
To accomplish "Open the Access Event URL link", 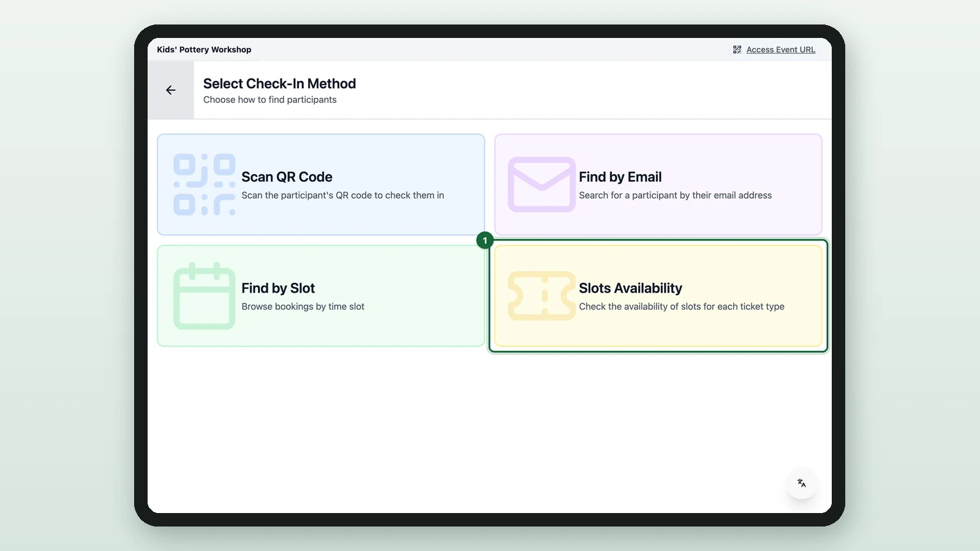I will point(780,50).
